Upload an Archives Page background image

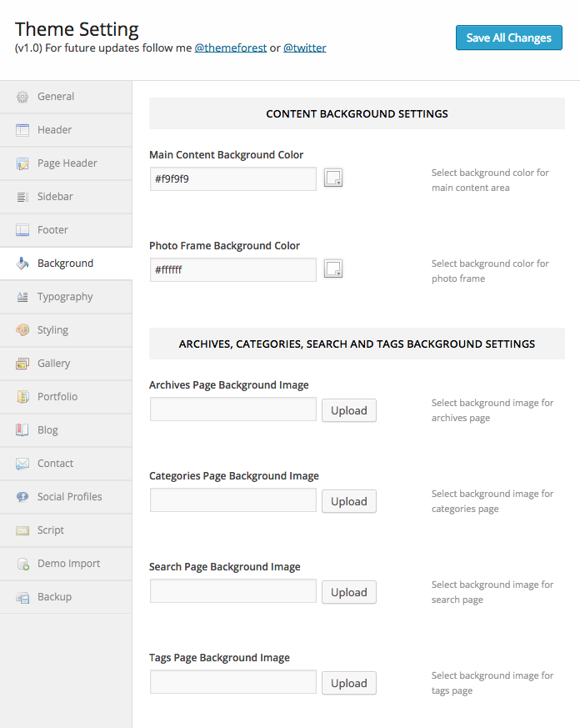348,410
